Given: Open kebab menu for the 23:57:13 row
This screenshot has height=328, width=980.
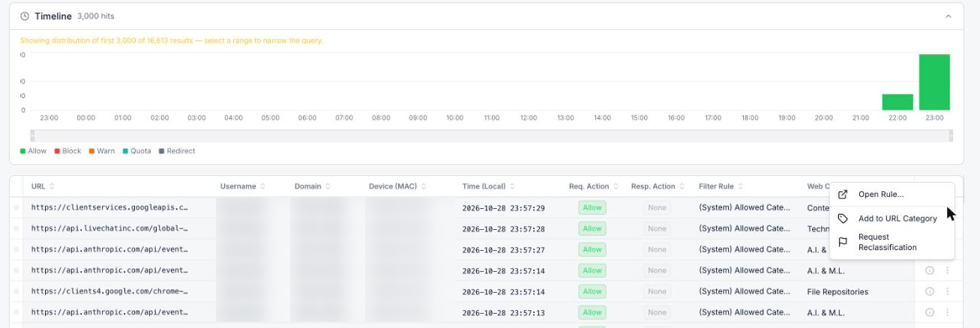Looking at the screenshot, I should pyautogui.click(x=947, y=312).
